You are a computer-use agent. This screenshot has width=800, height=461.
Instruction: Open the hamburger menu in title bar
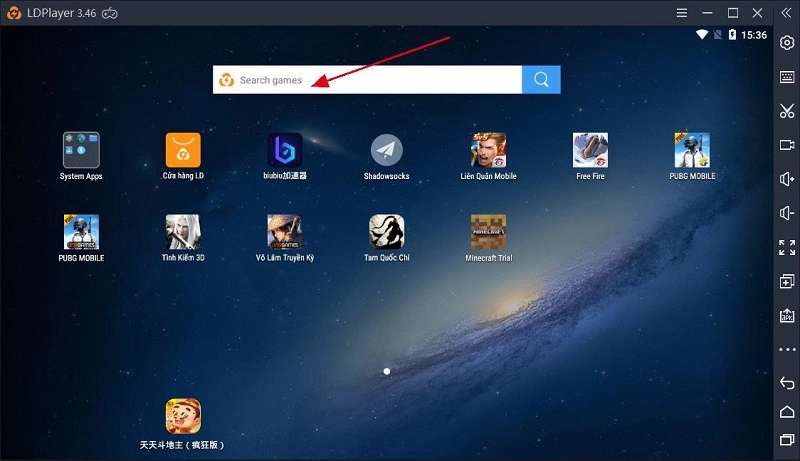[682, 13]
